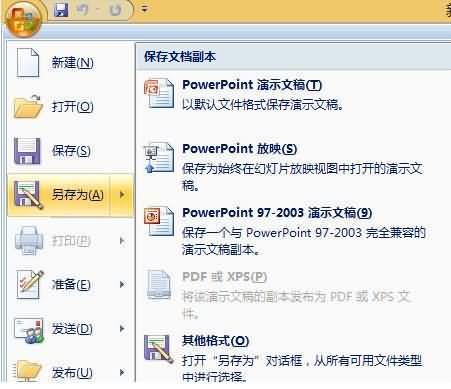Choose the PDF 或 XPS(P) option
The height and width of the screenshot is (389, 451).
[224, 277]
